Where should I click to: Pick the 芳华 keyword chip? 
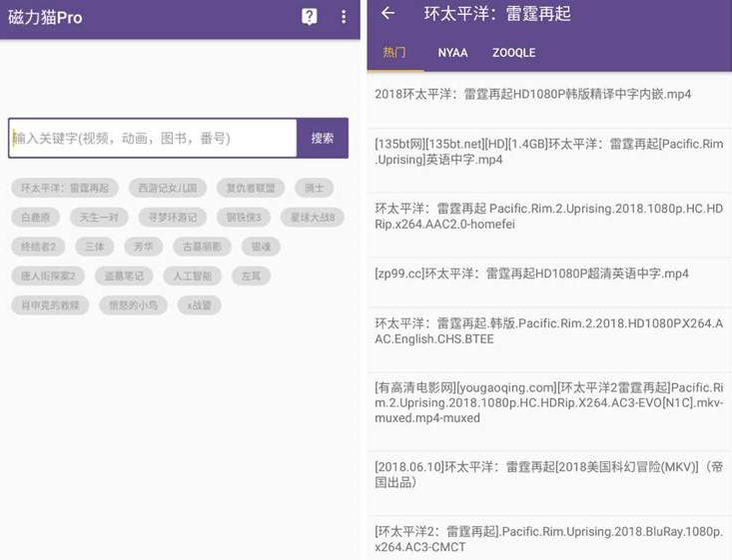144,247
